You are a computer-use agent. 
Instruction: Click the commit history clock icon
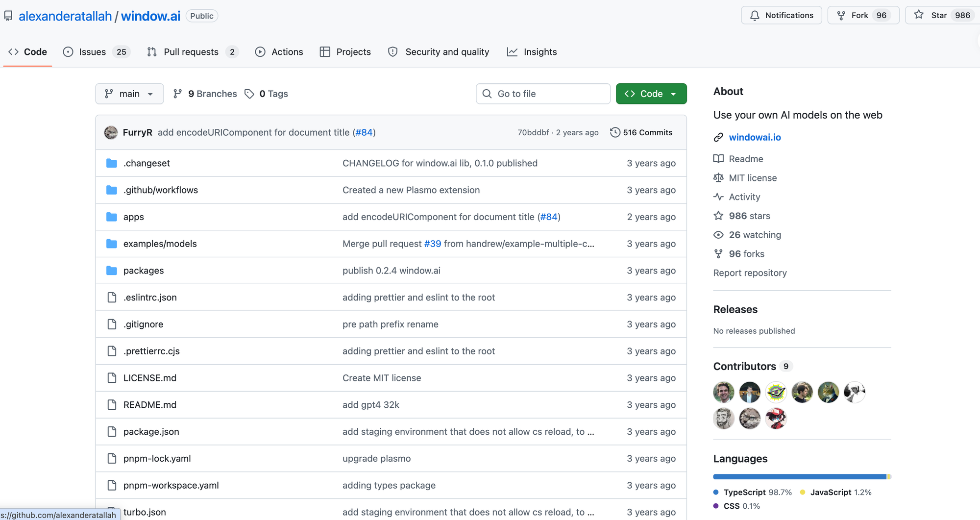click(615, 132)
